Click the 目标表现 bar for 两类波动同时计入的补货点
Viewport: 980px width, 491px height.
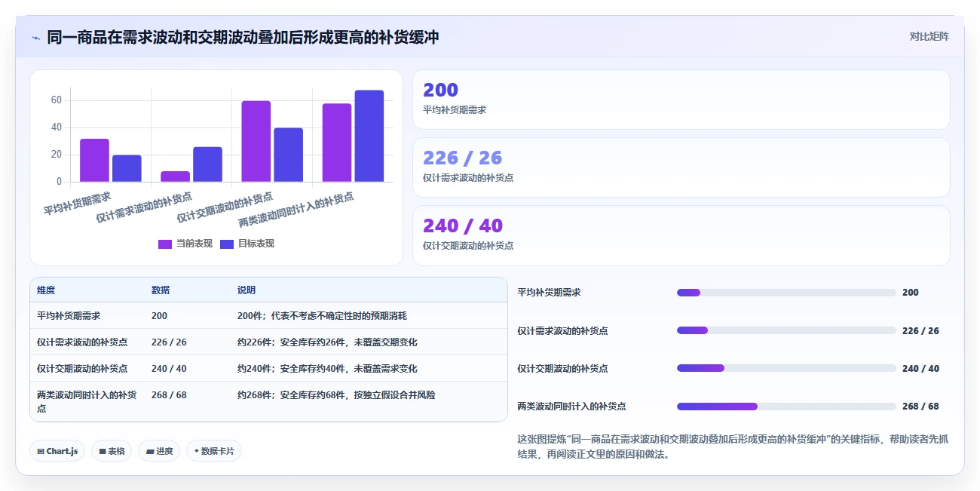pos(369,136)
